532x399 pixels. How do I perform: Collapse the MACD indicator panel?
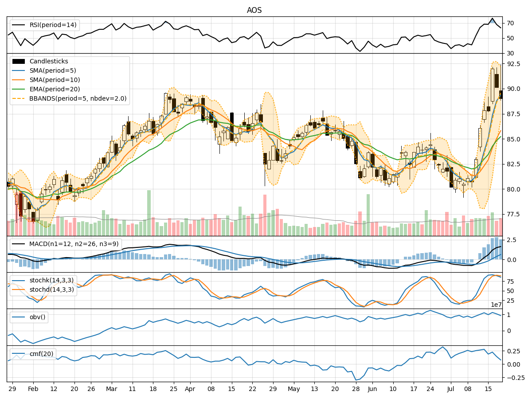253,255
